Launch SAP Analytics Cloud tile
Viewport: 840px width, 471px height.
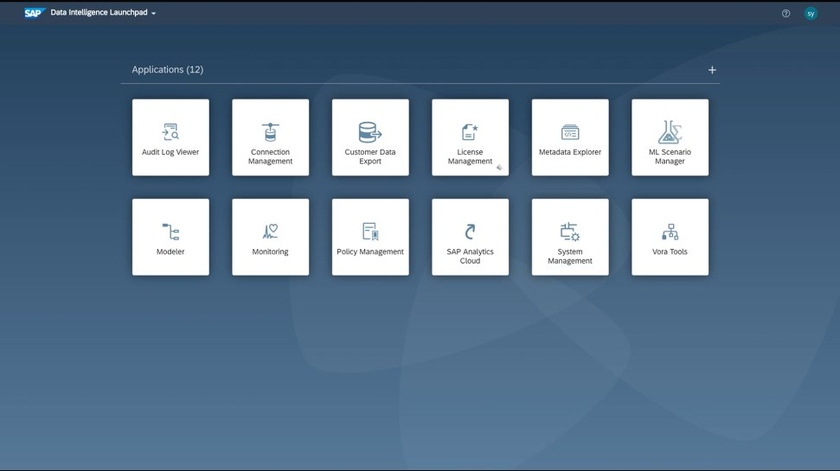coord(470,237)
